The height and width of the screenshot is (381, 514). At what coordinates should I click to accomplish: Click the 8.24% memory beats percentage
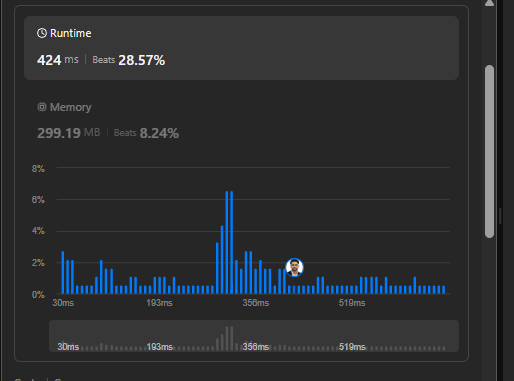pyautogui.click(x=159, y=133)
